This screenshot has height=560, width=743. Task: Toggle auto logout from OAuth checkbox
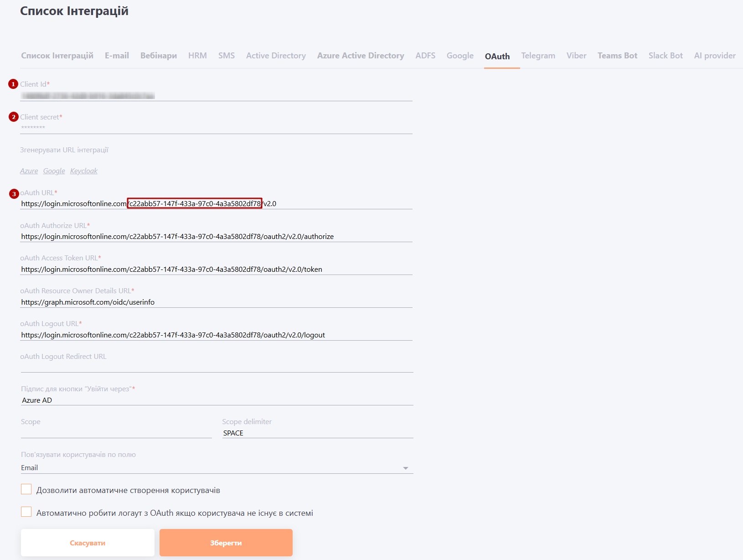[x=26, y=512]
